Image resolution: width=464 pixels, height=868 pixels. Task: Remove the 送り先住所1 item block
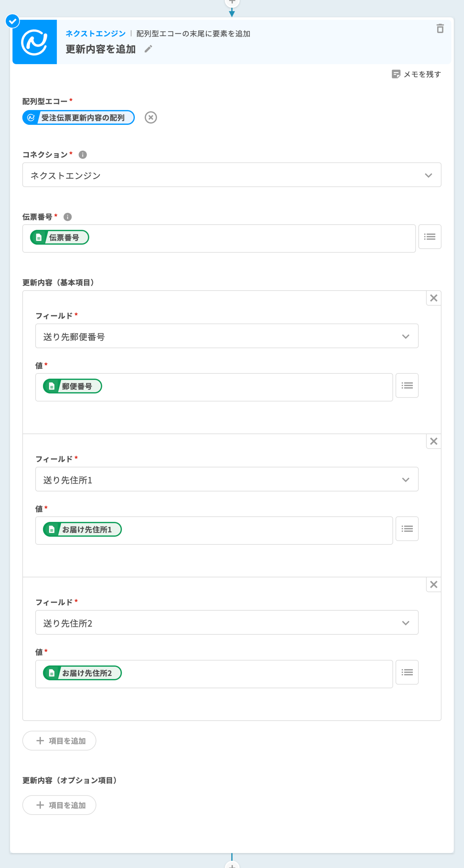pos(434,441)
